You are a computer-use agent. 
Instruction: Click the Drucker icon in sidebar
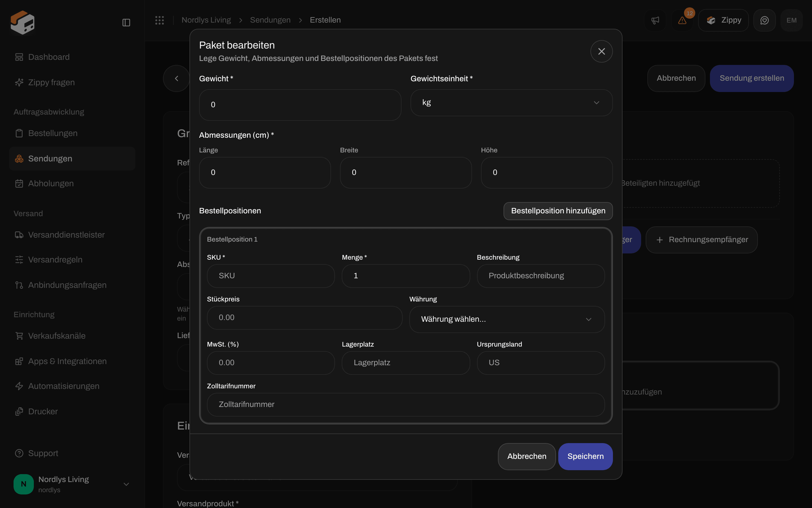coord(19,411)
